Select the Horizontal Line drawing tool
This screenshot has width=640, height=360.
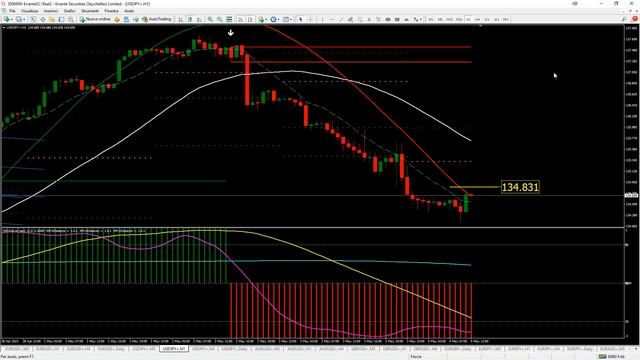click(332, 19)
